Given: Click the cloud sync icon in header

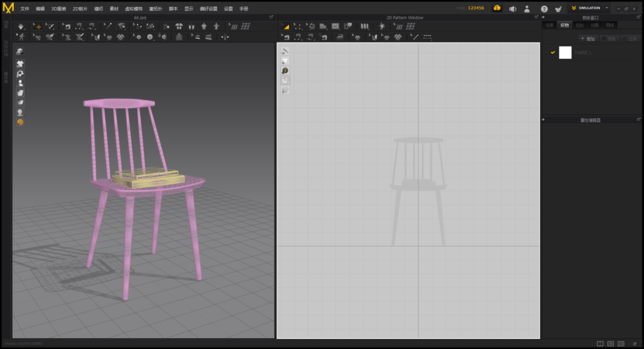Looking at the screenshot, I should point(497,8).
